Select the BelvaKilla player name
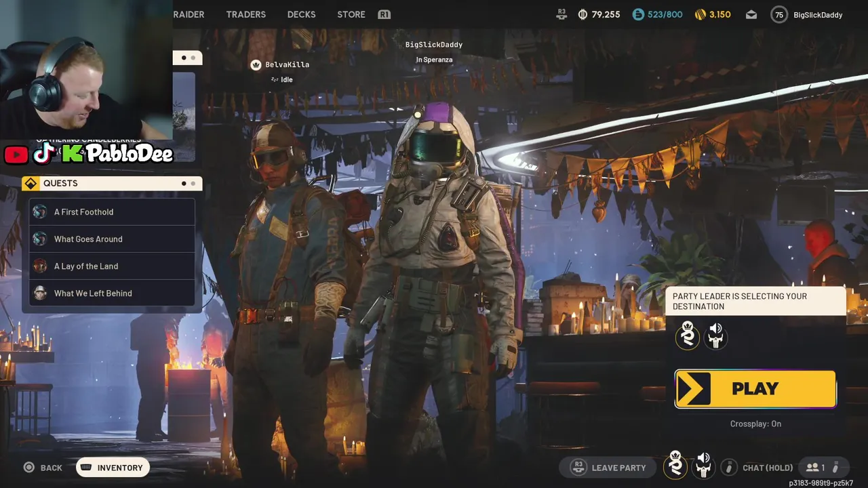Image resolution: width=868 pixels, height=488 pixels. click(287, 64)
